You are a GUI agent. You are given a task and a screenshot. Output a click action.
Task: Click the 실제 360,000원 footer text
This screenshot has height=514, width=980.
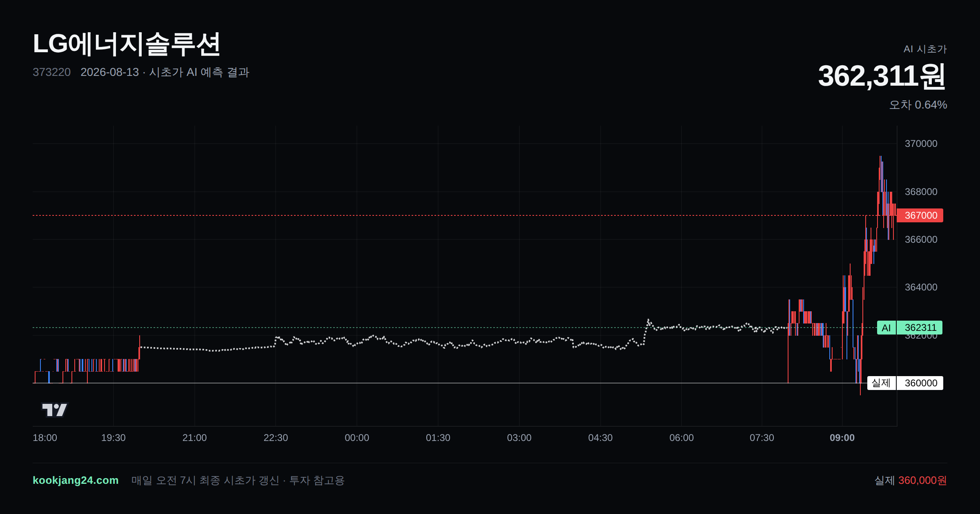click(911, 480)
